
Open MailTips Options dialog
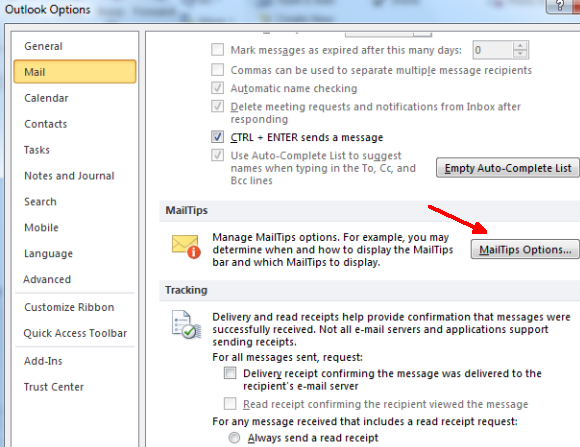coord(525,249)
